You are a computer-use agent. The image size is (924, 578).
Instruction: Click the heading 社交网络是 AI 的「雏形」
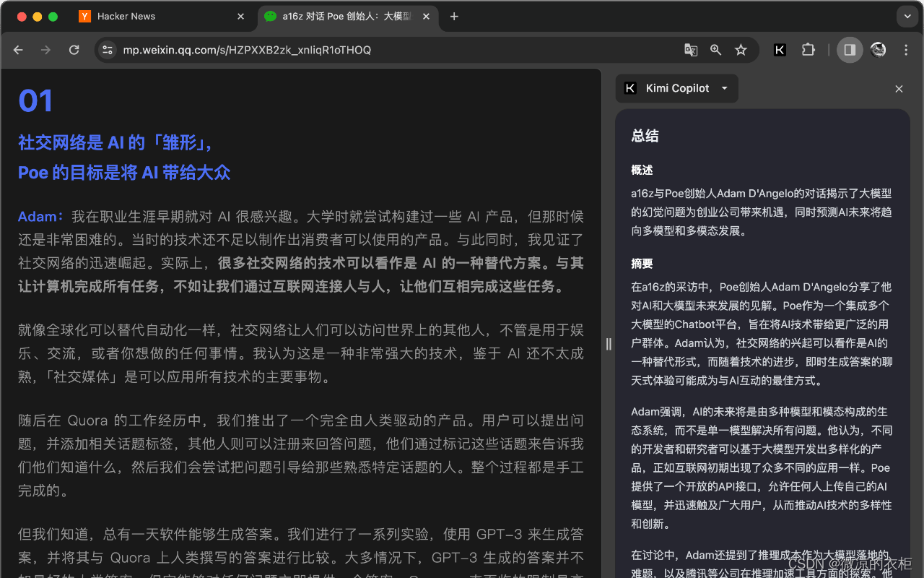click(116, 142)
